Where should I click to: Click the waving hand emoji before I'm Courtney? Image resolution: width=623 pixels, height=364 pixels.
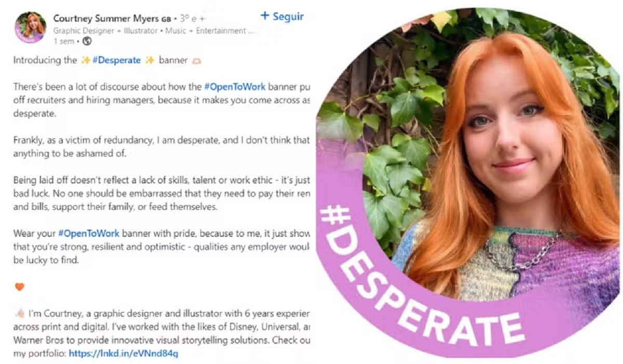tap(20, 314)
